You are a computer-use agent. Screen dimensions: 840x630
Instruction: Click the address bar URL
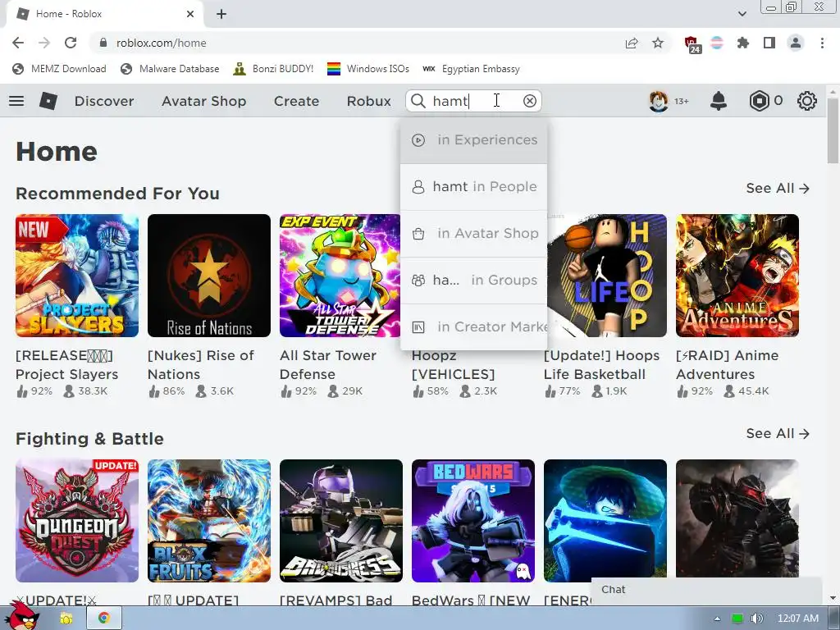[162, 43]
